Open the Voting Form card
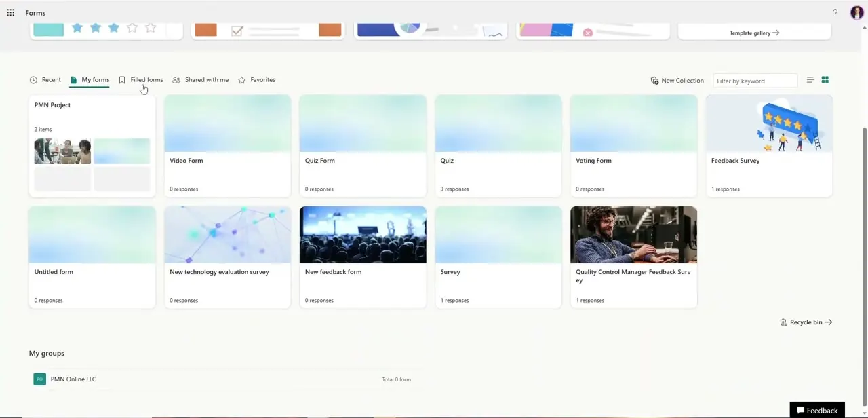Image resolution: width=868 pixels, height=418 pixels. 633,147
